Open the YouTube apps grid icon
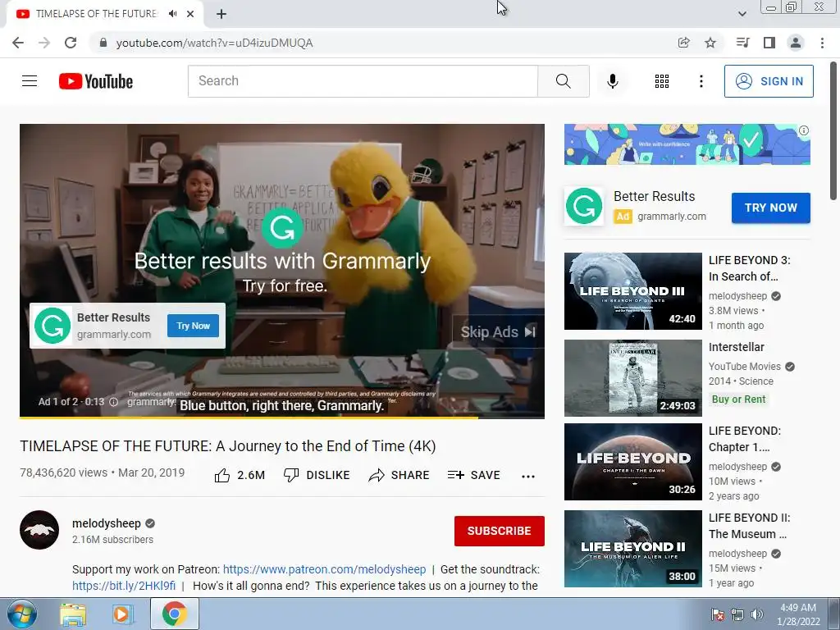This screenshot has height=630, width=840. 662,81
